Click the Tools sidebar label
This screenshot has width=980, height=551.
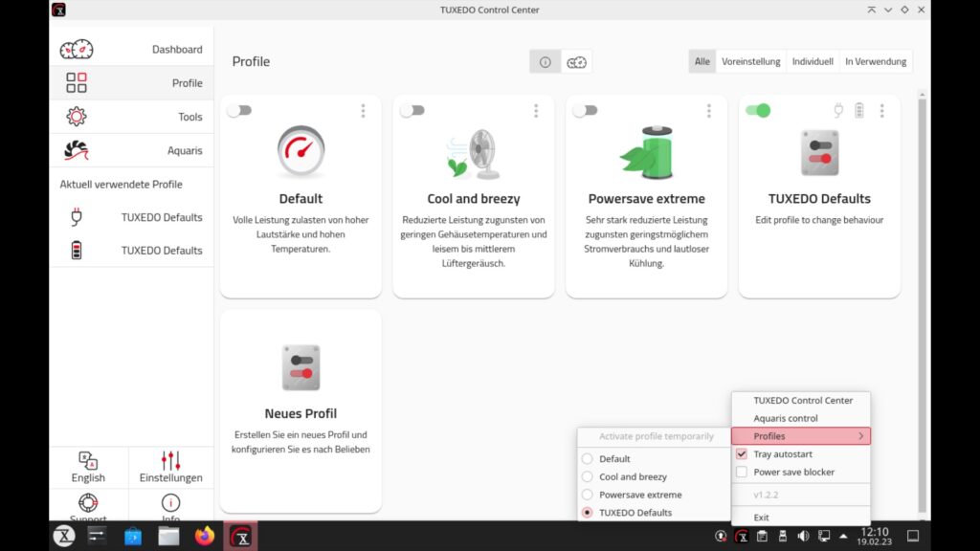tap(190, 117)
